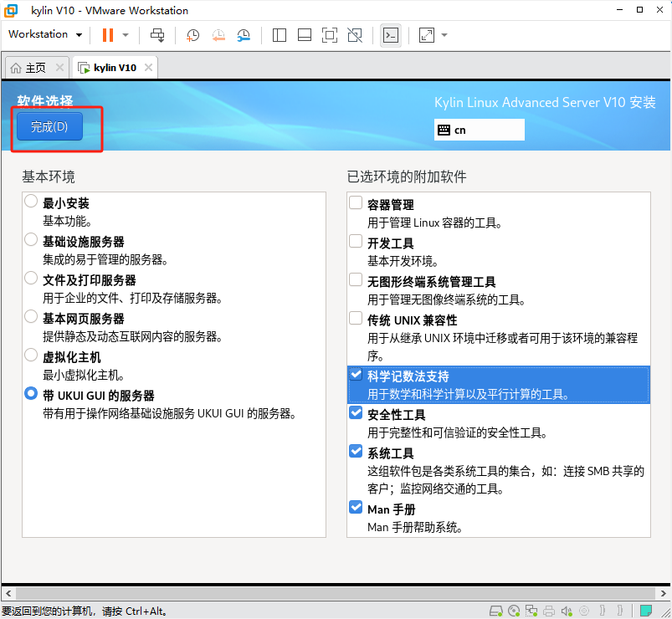Click the horizontal scrollbar track
This screenshot has width=672, height=619.
[336, 593]
